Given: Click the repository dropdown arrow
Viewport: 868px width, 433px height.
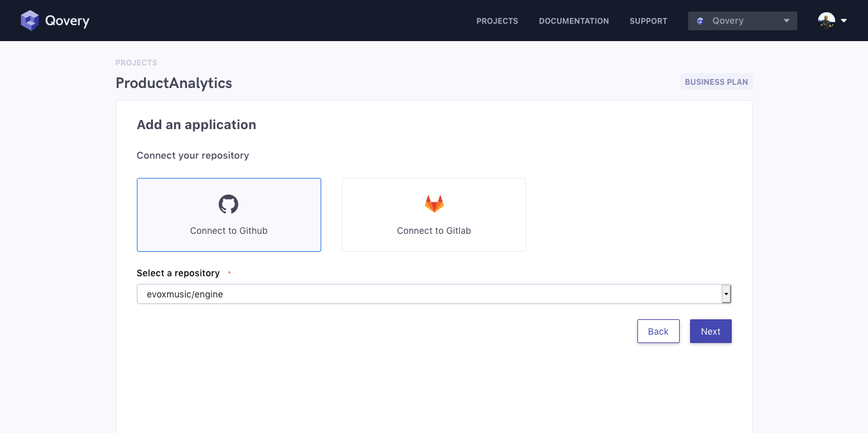Looking at the screenshot, I should (726, 294).
